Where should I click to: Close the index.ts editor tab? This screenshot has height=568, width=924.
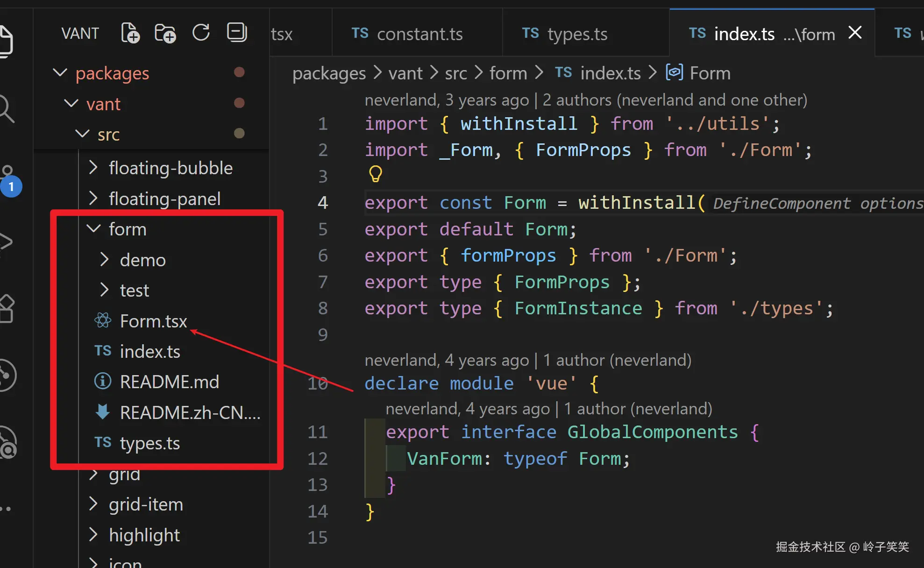click(x=855, y=33)
